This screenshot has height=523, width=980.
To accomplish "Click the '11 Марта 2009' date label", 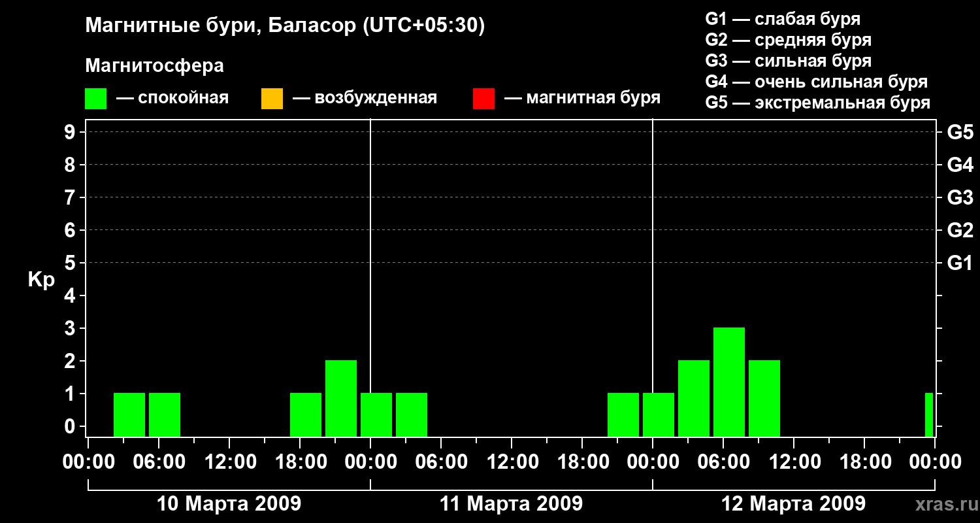I will point(511,504).
